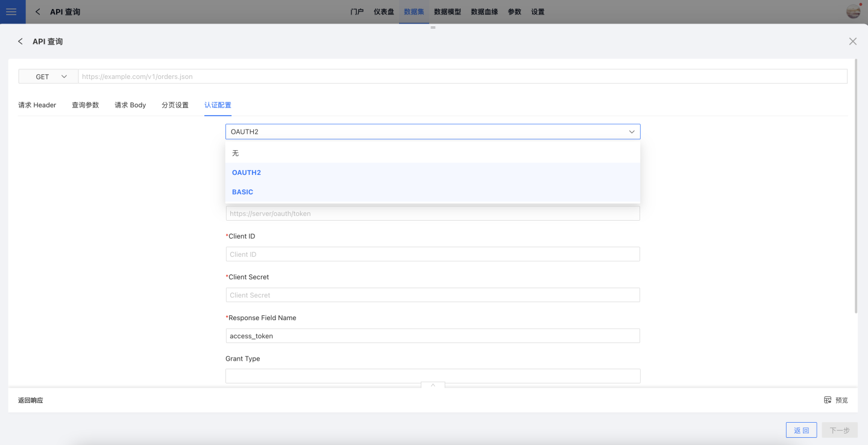Choose BASIC authentication option
868x445 pixels.
[x=242, y=192]
